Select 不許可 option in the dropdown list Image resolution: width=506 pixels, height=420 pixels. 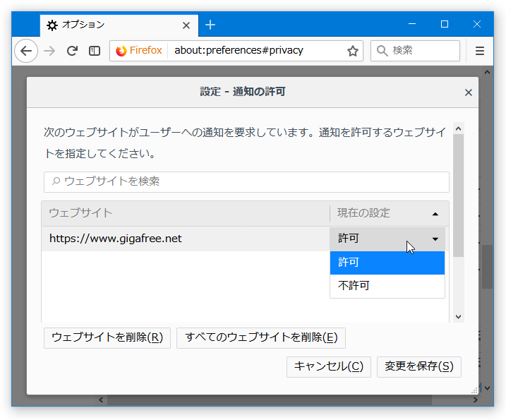pyautogui.click(x=387, y=286)
